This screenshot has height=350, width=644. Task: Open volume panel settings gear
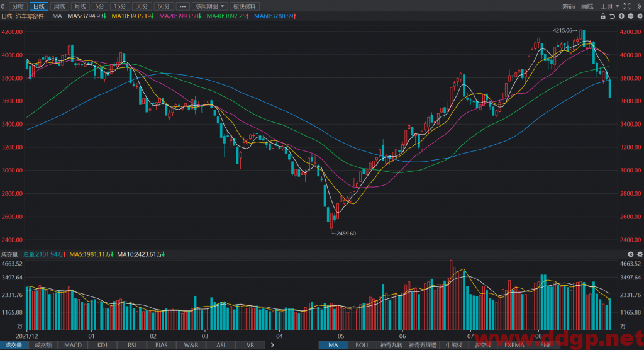point(640,254)
